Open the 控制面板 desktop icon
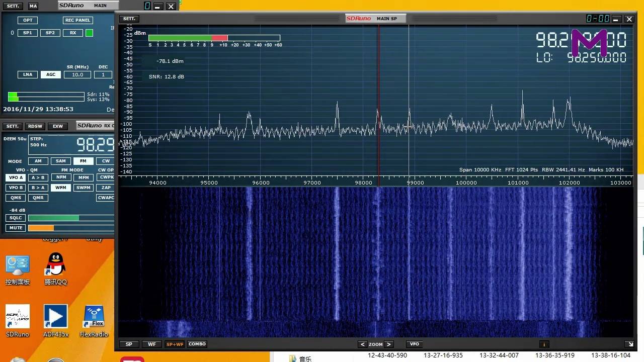The image size is (644, 362). point(18,270)
